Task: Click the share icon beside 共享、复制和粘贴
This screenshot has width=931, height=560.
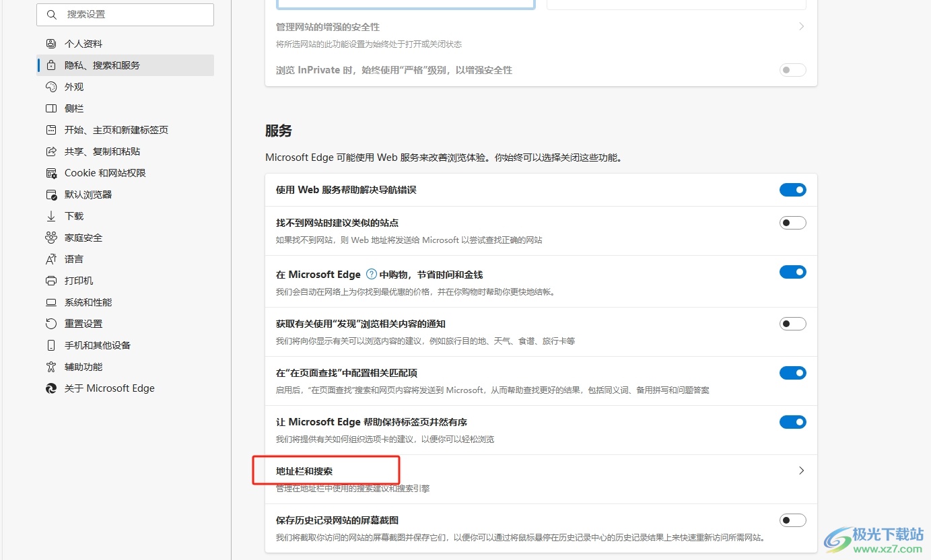Action: coord(51,151)
